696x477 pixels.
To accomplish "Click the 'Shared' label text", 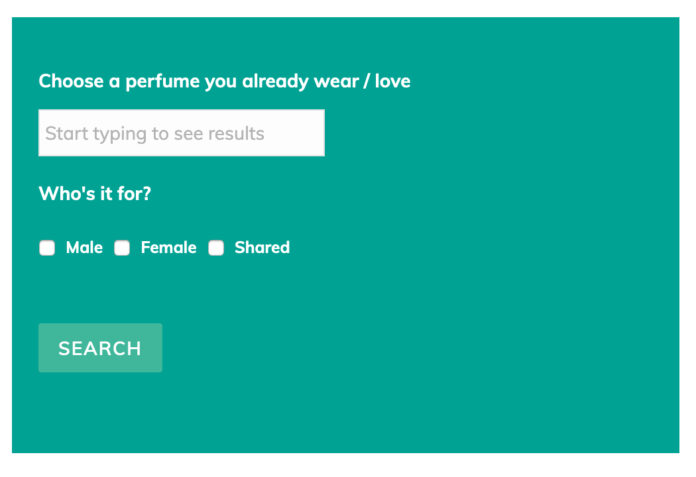I will tap(262, 248).
